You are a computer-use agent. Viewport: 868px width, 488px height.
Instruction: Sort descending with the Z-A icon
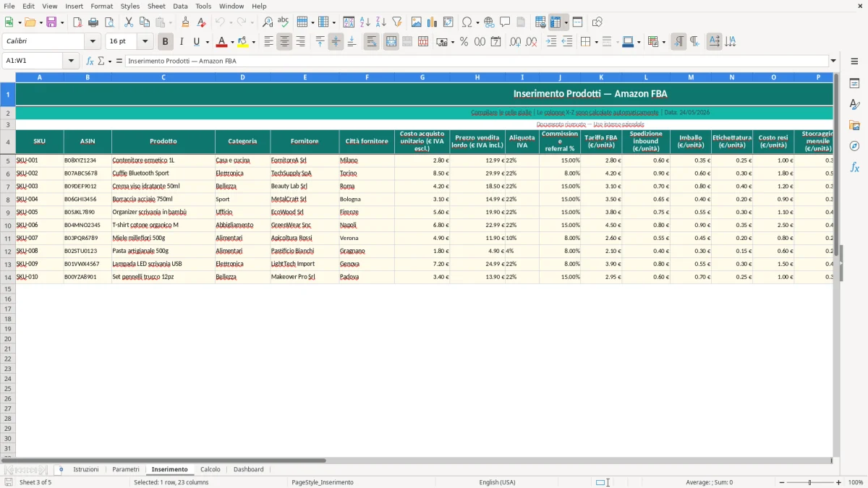(380, 22)
